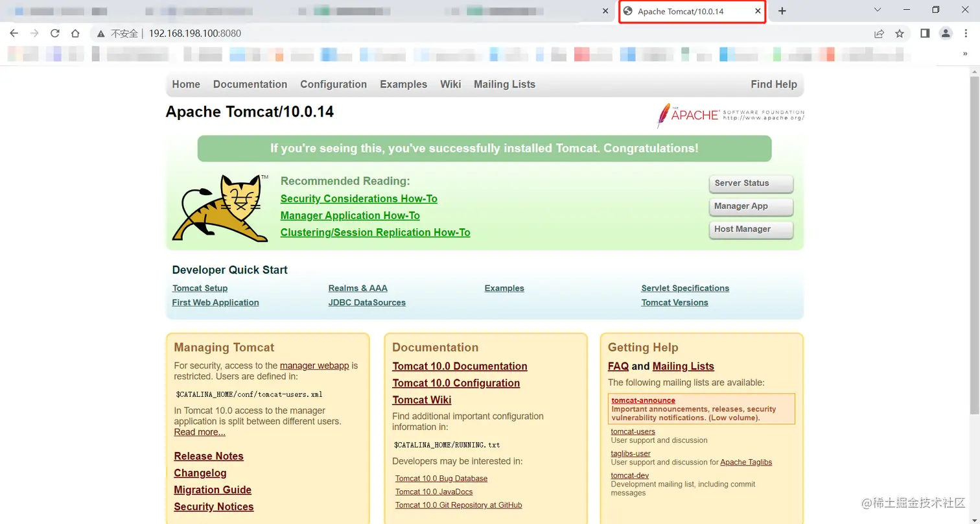
Task: Open Tomcat 10.0 Git Repository at GitHub
Action: coord(458,505)
